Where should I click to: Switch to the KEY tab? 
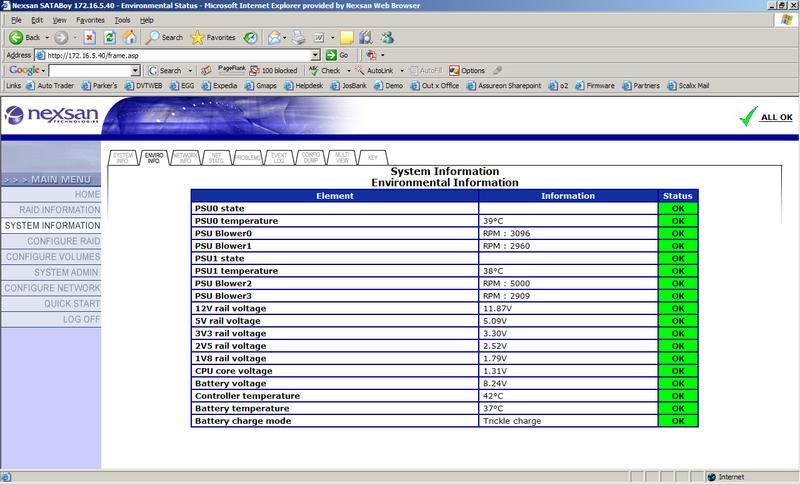tap(373, 158)
